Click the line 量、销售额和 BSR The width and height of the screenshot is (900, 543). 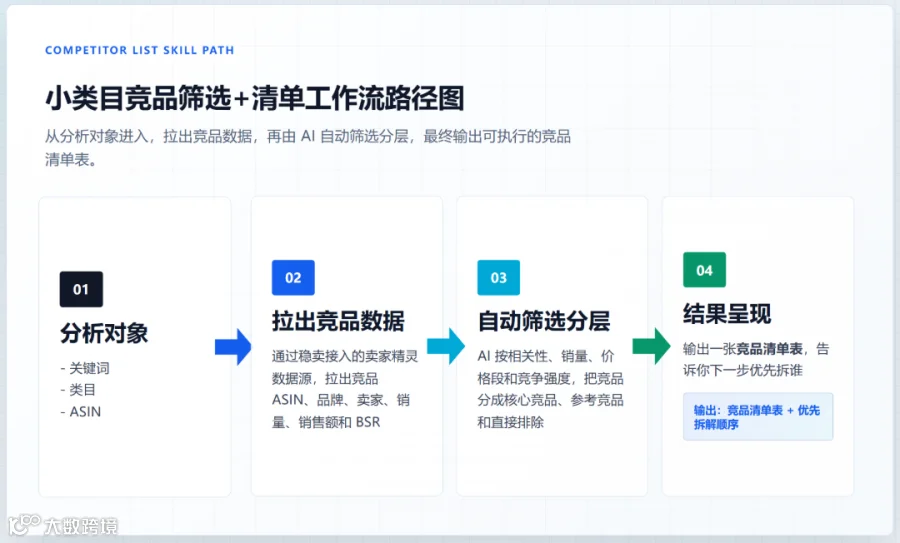[x=326, y=422]
